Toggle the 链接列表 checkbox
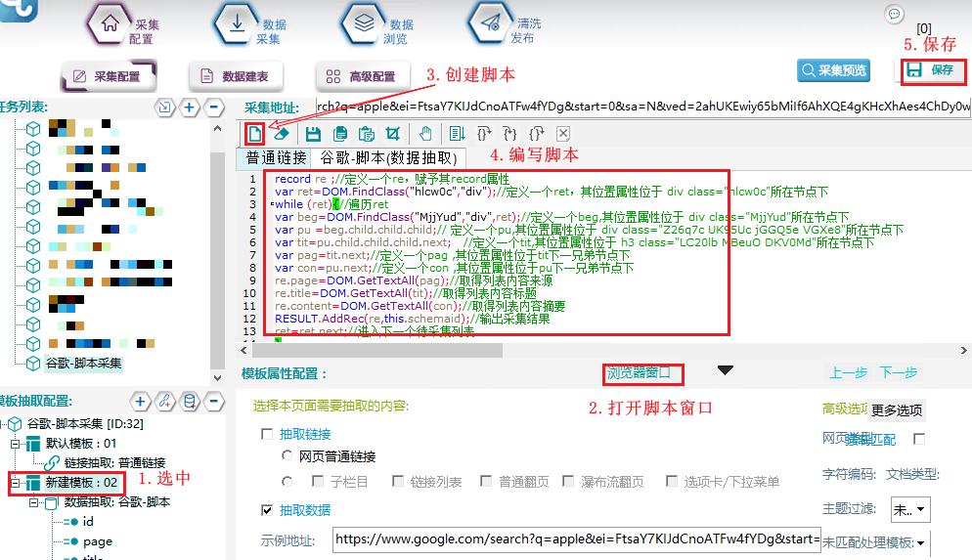The width and height of the screenshot is (972, 560). (x=398, y=481)
